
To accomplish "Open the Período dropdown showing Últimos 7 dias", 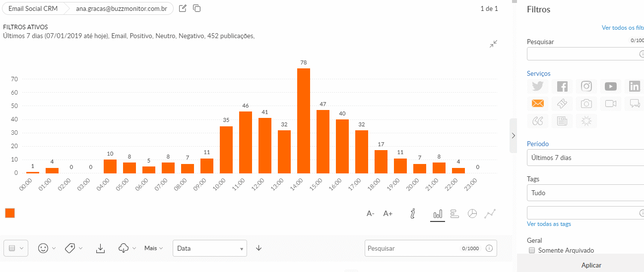I will (x=585, y=158).
